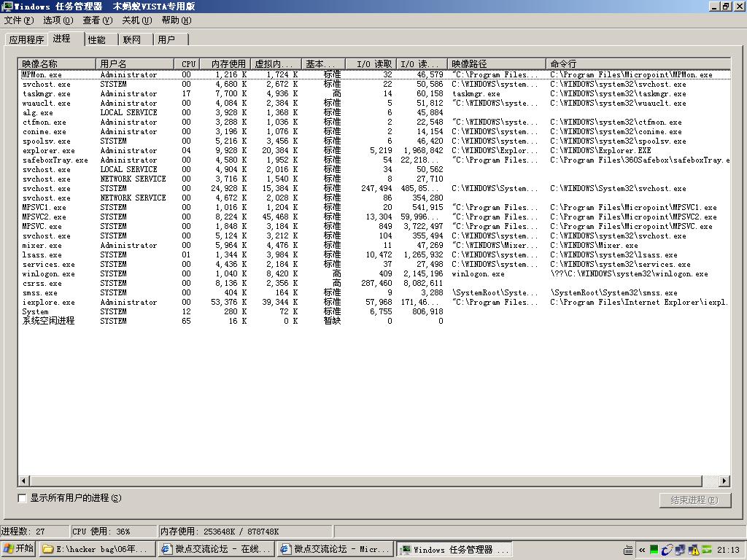Screen dimensions: 747x560
Task: Click the keyboard input method icon in taskbar
Action: (x=628, y=550)
